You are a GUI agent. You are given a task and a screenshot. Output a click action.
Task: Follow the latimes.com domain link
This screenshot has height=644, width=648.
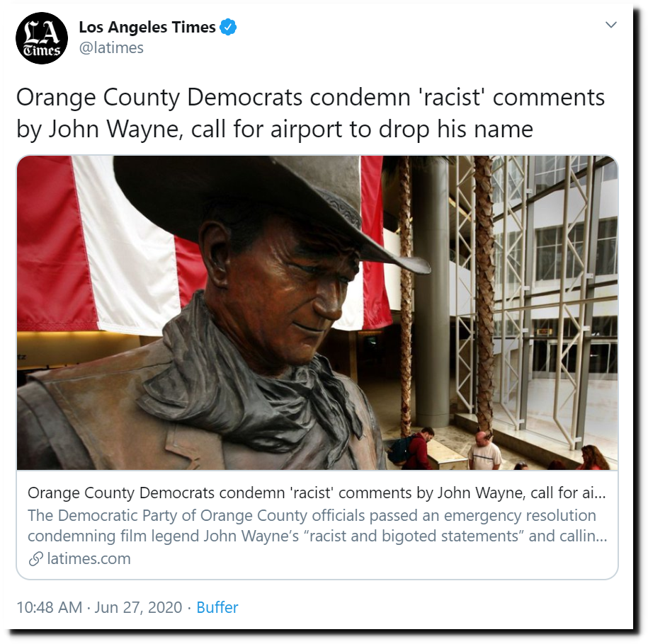pyautogui.click(x=89, y=558)
